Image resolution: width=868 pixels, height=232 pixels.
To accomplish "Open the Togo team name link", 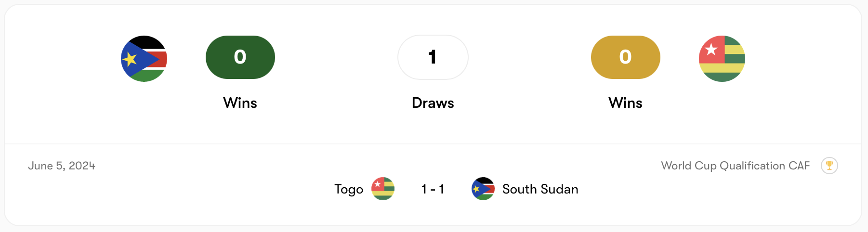I will pyautogui.click(x=349, y=189).
